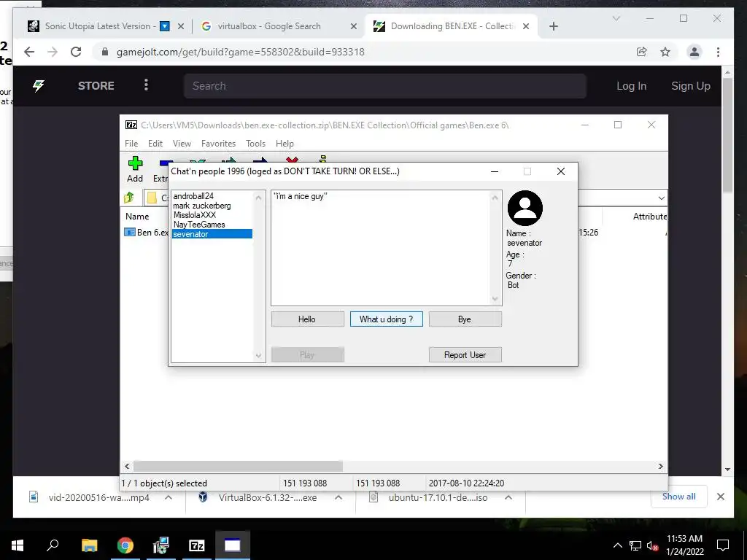Click Show all downloads button

(x=679, y=496)
